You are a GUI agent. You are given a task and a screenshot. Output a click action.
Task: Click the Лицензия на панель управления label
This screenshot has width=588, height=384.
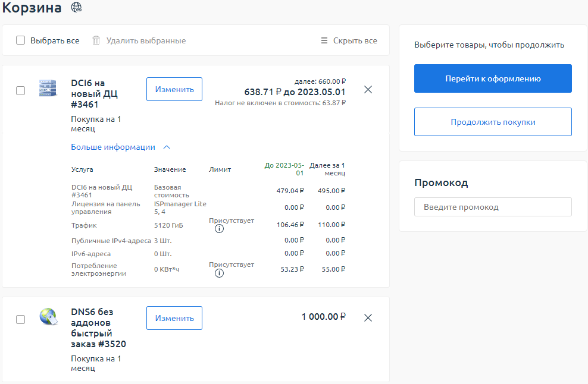(106, 207)
